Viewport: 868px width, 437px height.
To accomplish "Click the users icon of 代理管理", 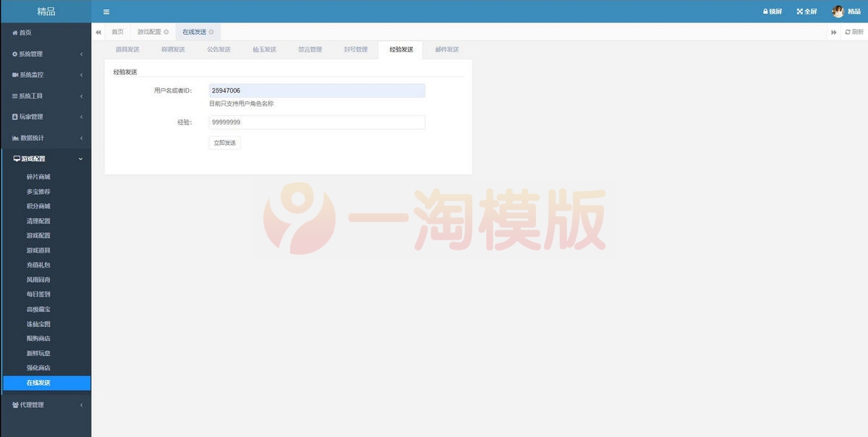I will click(x=16, y=404).
